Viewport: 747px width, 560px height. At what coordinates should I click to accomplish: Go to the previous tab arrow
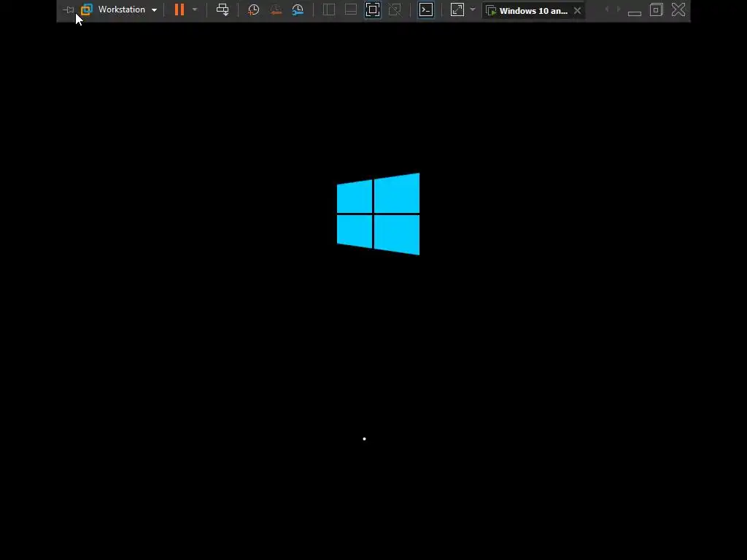606,9
